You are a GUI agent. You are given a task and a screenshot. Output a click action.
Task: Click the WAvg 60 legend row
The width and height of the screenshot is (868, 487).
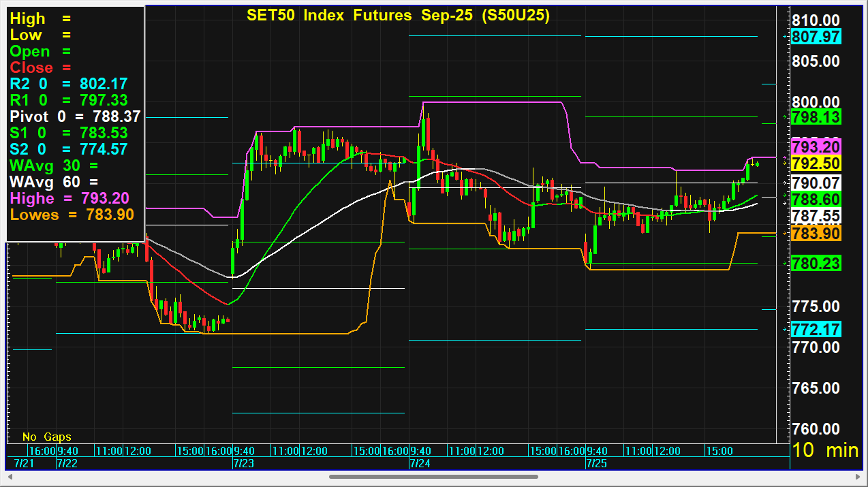[55, 182]
